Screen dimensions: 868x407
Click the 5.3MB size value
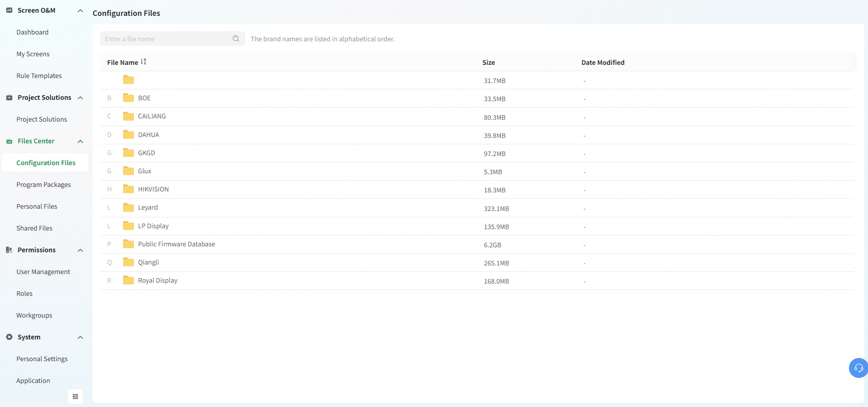pyautogui.click(x=493, y=172)
